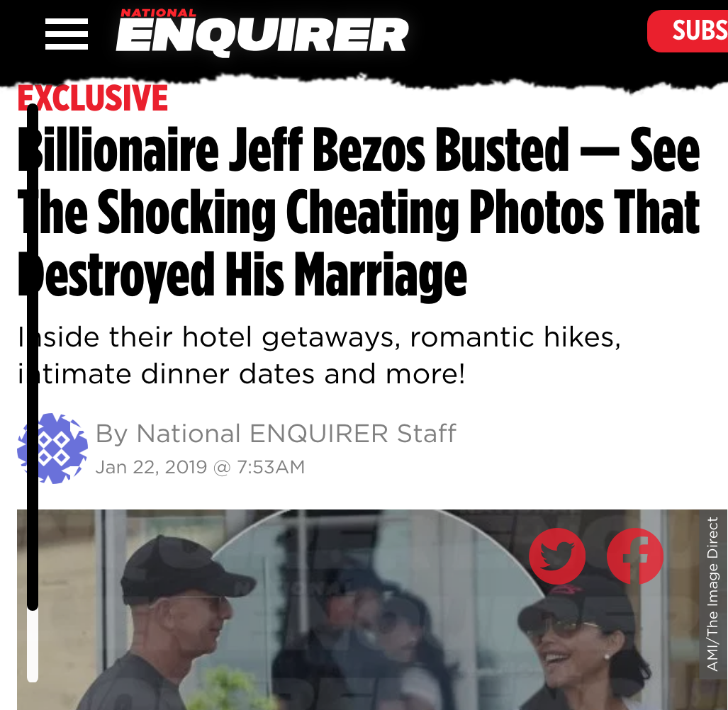Open the main article photo
This screenshot has height=710, width=728.
[x=372, y=610]
